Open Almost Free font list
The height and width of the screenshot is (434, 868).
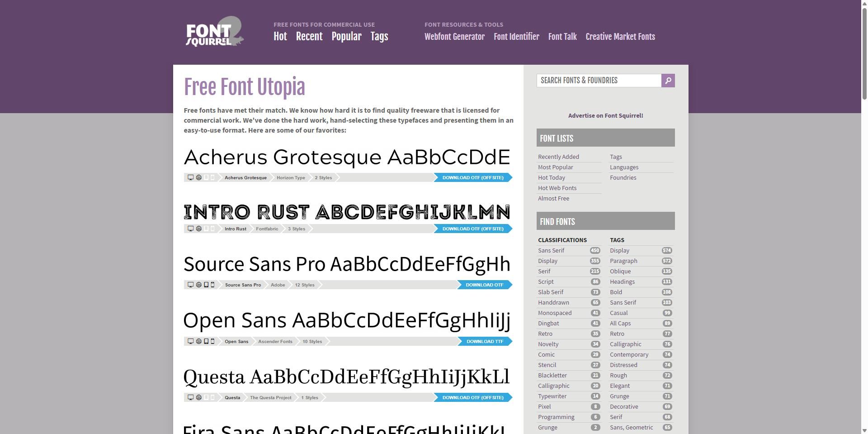pyautogui.click(x=553, y=198)
